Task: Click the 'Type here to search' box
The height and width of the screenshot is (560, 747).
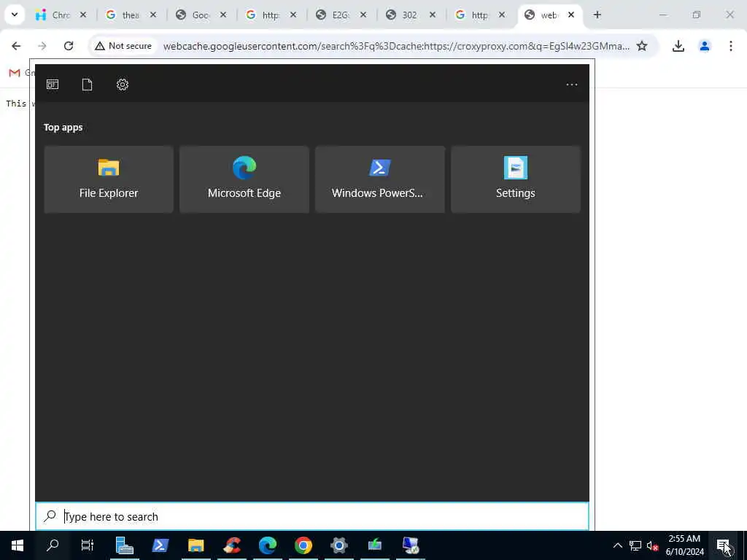Action: tap(312, 516)
